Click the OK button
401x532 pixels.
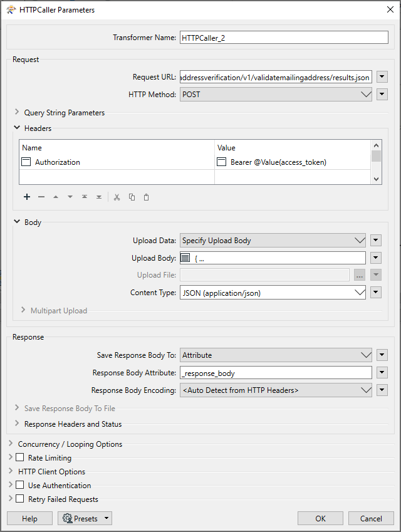click(x=320, y=518)
